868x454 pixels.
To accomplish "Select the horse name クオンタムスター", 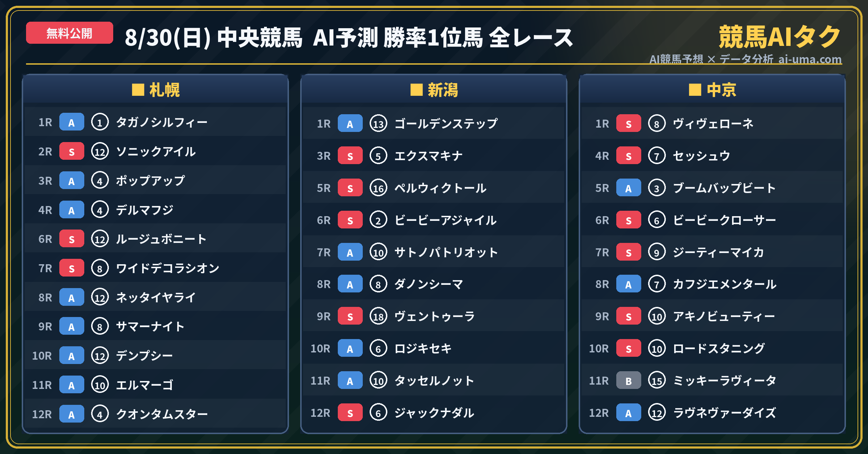I will tap(162, 414).
